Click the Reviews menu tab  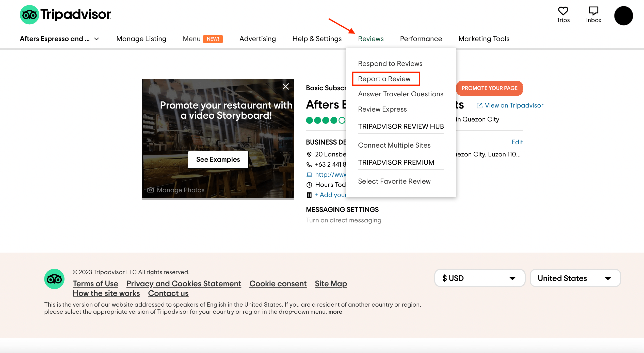(371, 39)
